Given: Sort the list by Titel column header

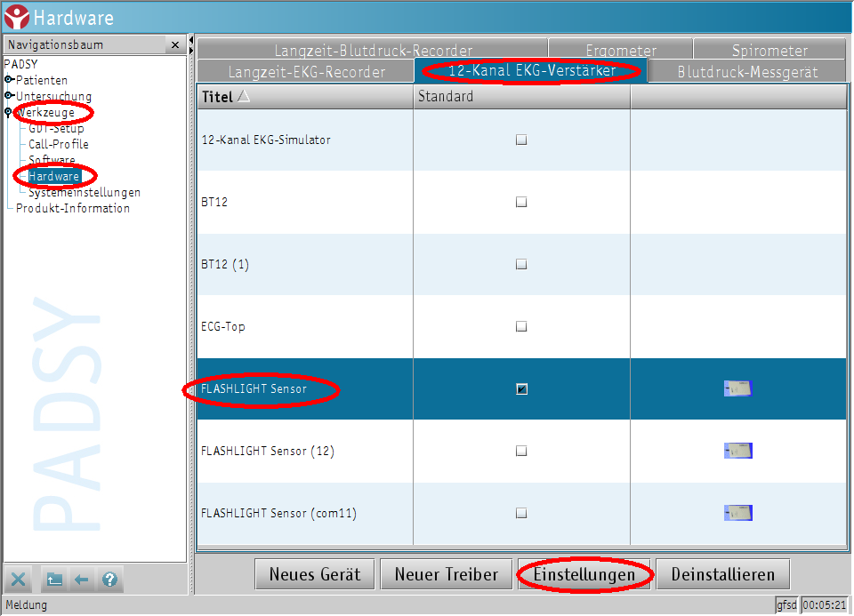Looking at the screenshot, I should point(217,96).
